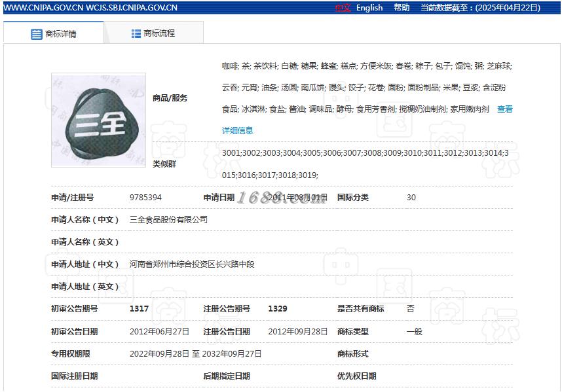Screen dimensions: 562x392
Task: Click the 注册公告期号 label
Action: point(227,309)
